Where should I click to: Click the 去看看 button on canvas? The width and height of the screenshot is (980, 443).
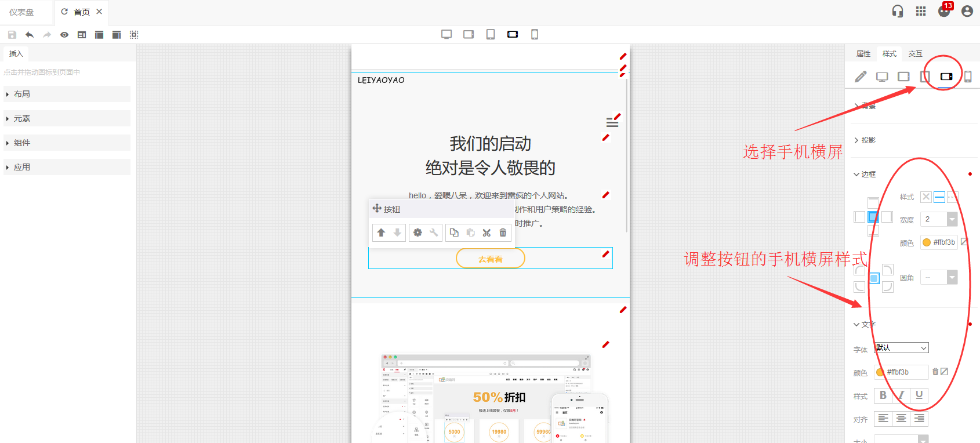coord(491,259)
